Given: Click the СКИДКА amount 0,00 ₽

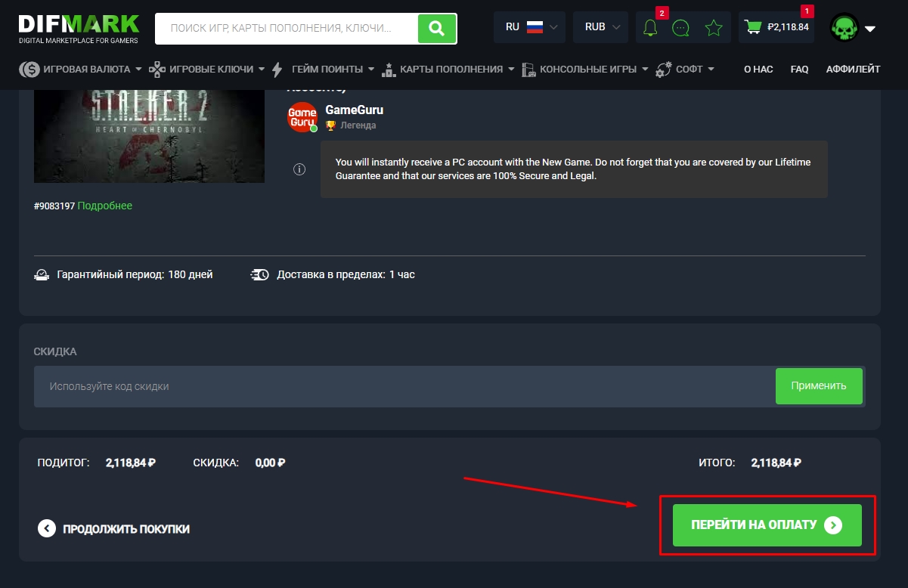Looking at the screenshot, I should coord(271,463).
